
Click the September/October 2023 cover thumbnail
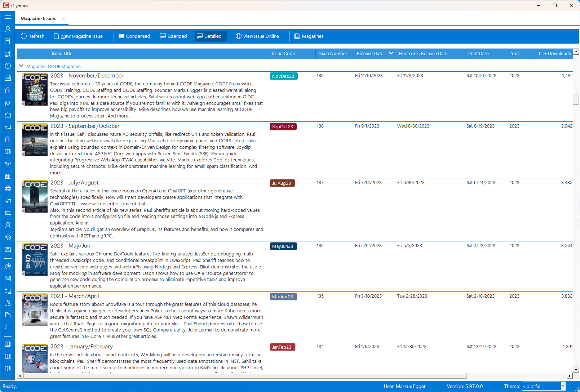point(35,139)
